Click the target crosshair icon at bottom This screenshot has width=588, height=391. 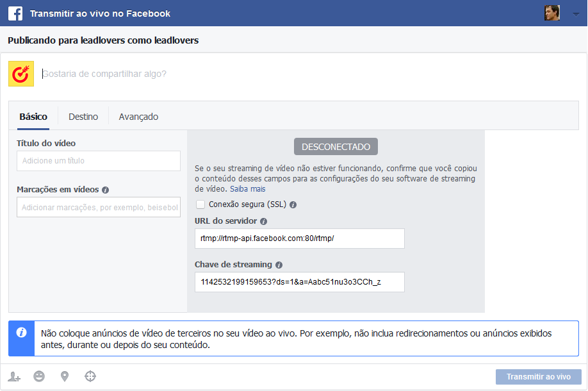(90, 377)
